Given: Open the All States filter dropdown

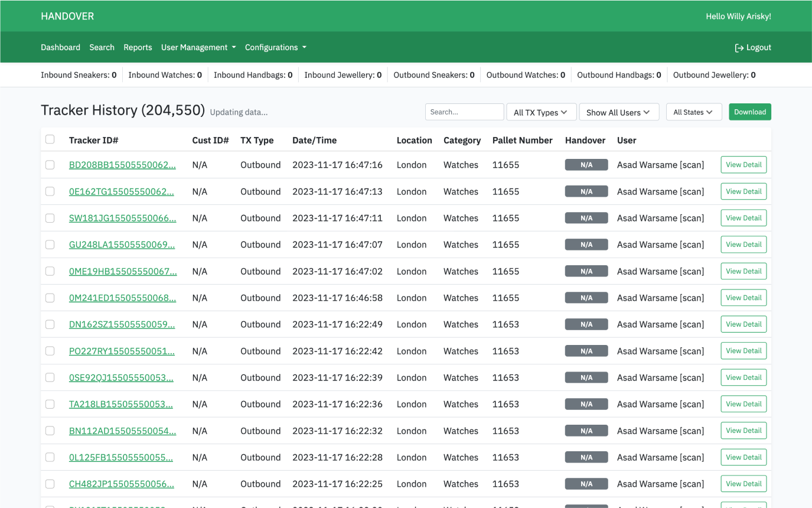Looking at the screenshot, I should point(693,112).
